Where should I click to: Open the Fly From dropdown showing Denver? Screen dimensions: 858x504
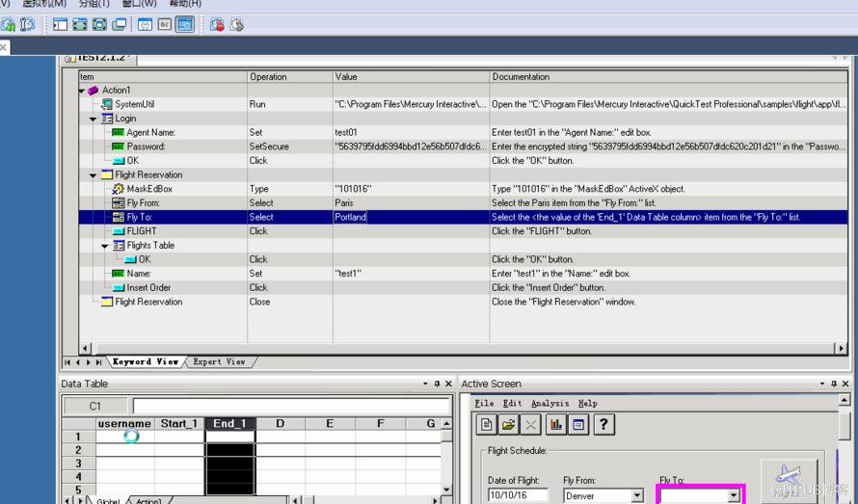click(x=637, y=495)
